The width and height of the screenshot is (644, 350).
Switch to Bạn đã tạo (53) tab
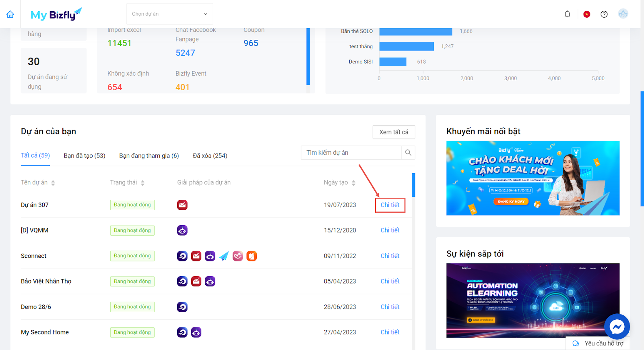(x=85, y=156)
